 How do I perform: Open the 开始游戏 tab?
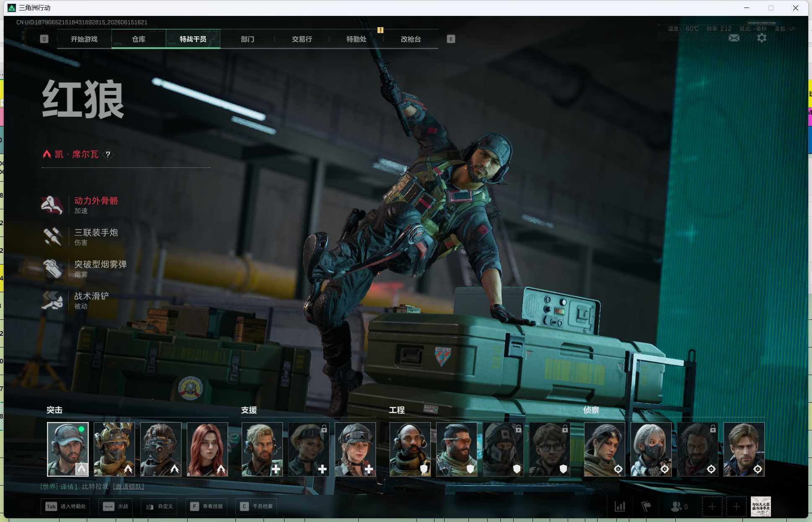point(84,39)
